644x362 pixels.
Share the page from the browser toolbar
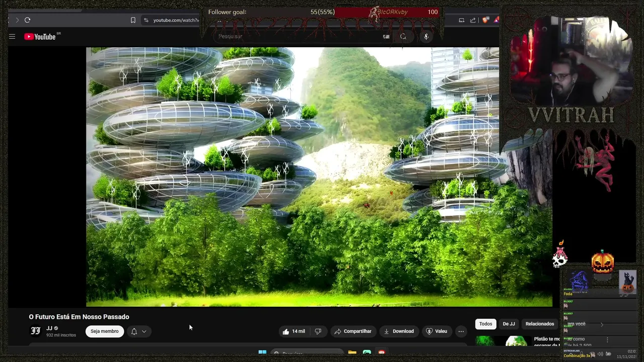(x=473, y=20)
